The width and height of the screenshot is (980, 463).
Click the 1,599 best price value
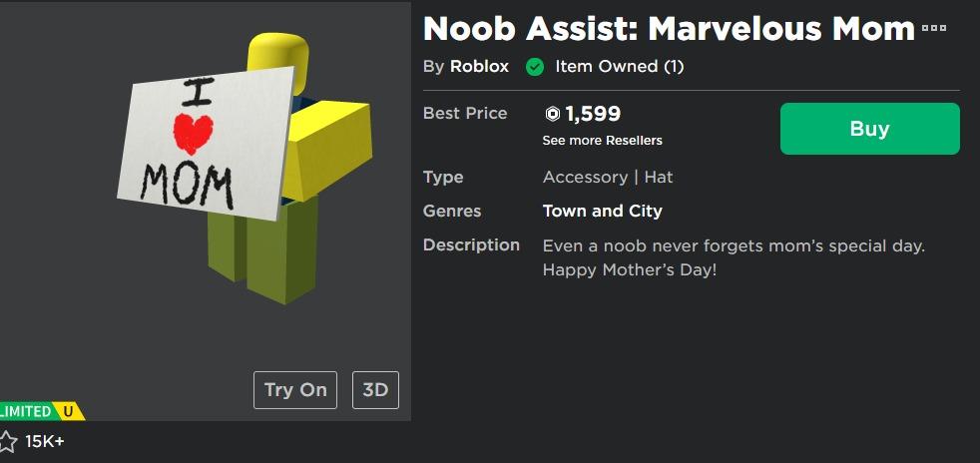click(x=593, y=114)
